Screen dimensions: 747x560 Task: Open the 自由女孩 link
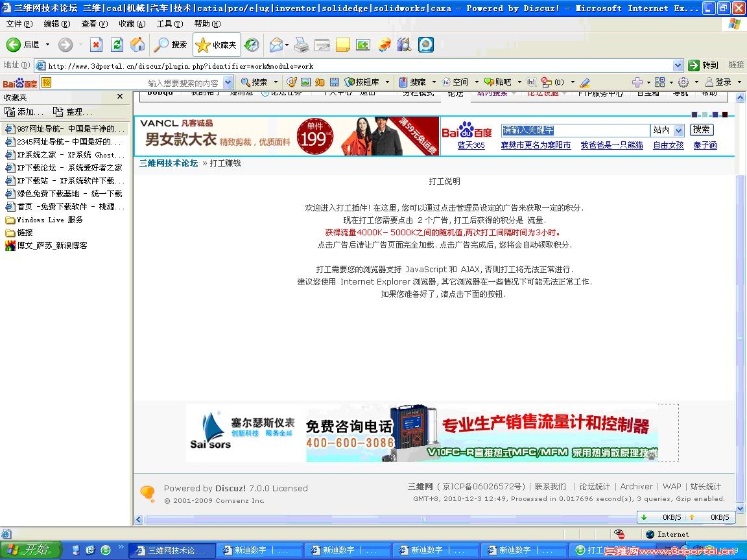[x=668, y=145]
